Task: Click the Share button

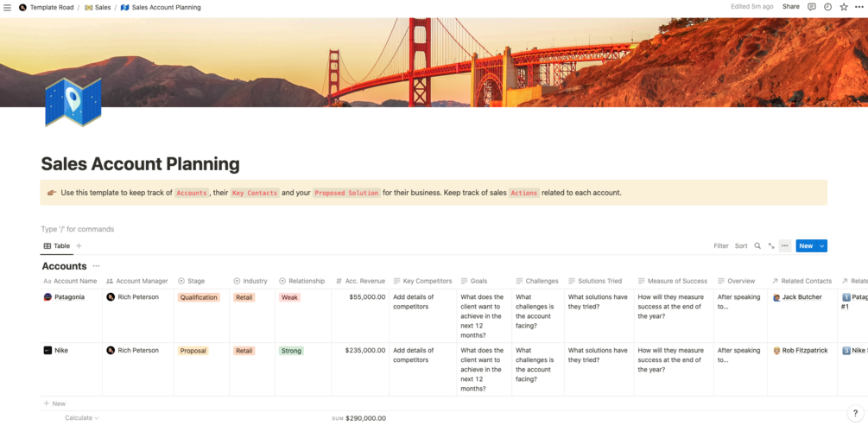Action: (x=790, y=7)
